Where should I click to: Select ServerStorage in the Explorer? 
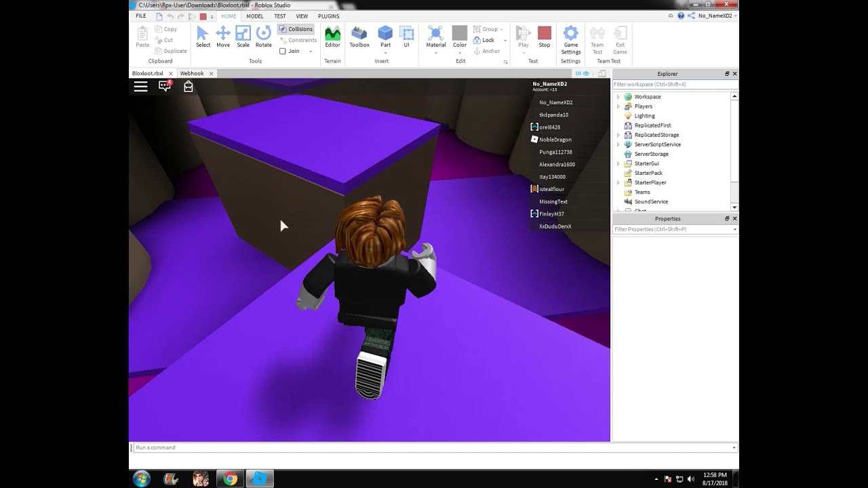click(651, 154)
